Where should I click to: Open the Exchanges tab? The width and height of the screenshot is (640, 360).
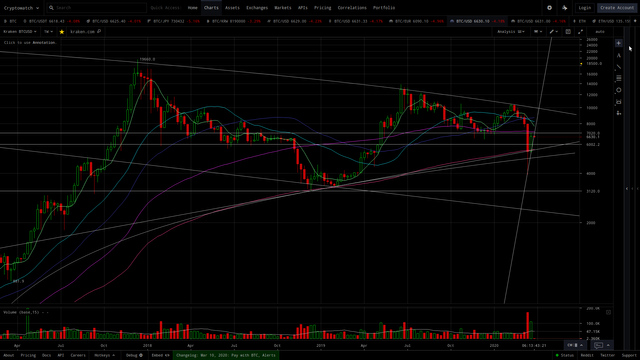tap(257, 8)
